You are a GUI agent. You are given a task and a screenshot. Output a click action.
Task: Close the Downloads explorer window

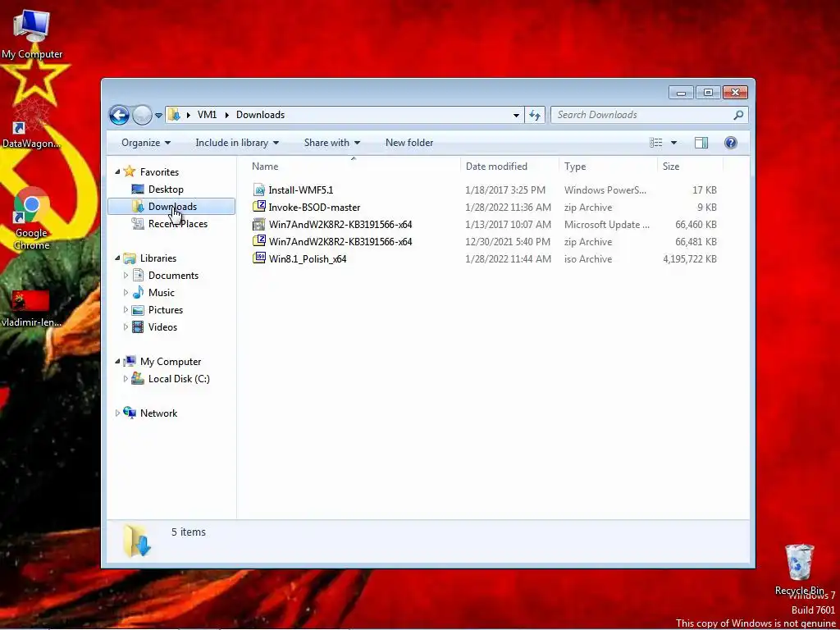(735, 93)
